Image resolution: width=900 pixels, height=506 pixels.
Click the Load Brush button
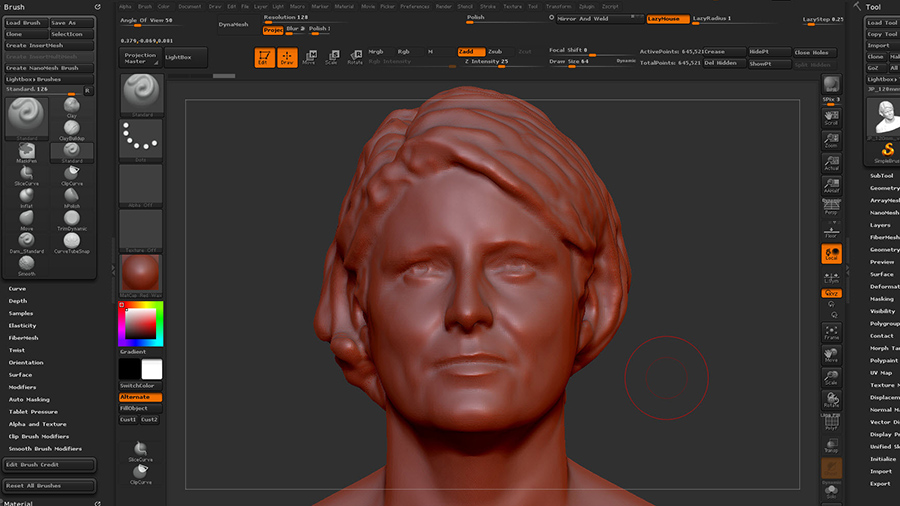tap(25, 23)
